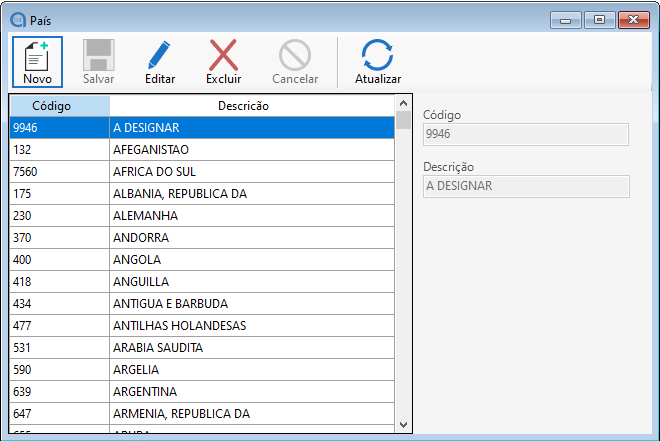Maximize the País window
This screenshot has height=441, width=660.
click(x=598, y=19)
